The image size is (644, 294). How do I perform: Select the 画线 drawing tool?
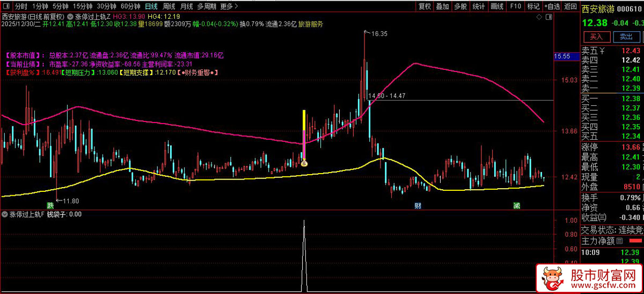497,6
